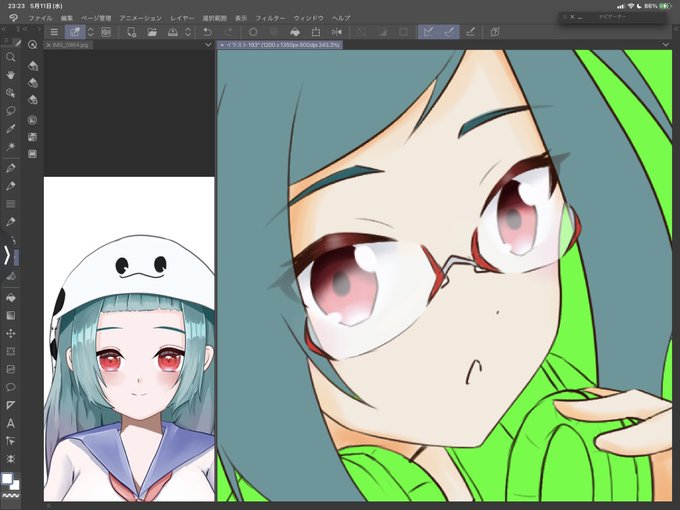The image size is (680, 510).
Task: Collapse the tool palette double-arrow at top-left
Action: 3,29
